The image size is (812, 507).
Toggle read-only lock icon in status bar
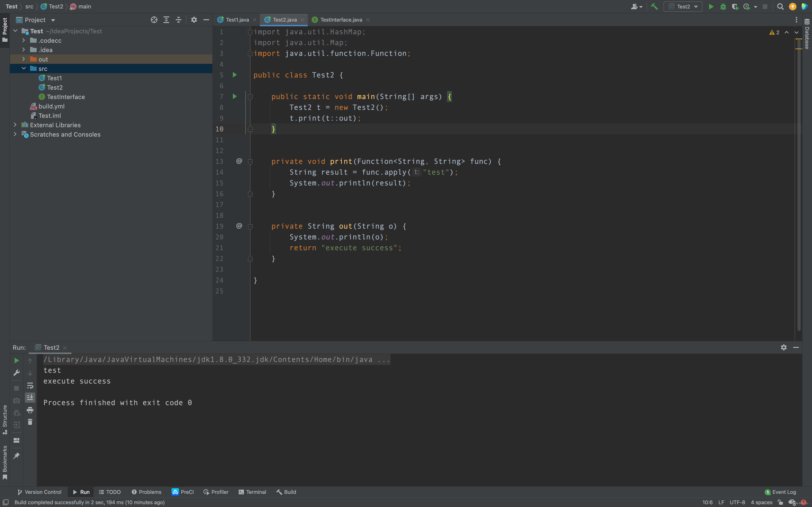781,502
